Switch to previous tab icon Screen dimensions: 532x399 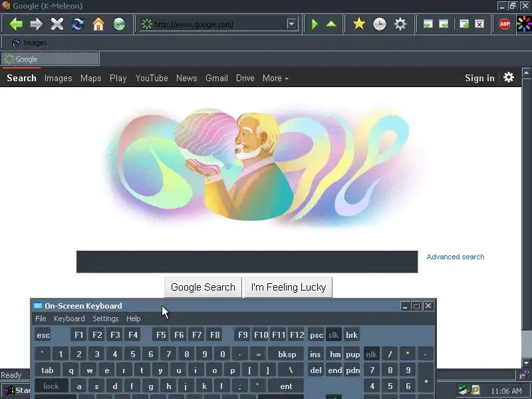428,24
